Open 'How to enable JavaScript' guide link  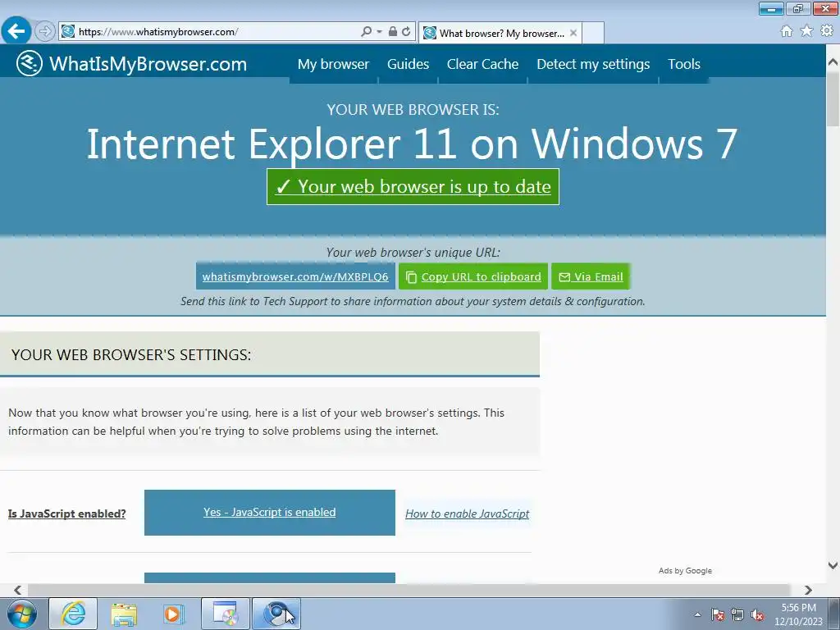tap(467, 514)
